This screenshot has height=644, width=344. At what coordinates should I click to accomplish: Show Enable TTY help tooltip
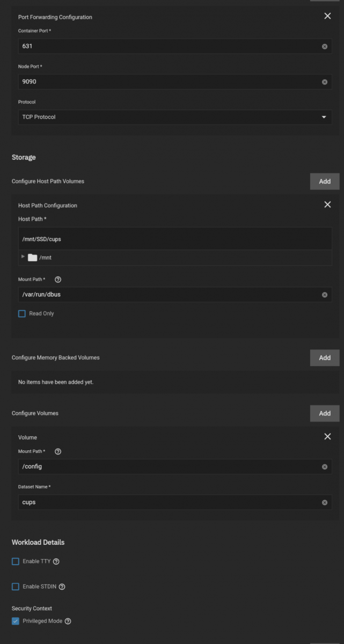click(x=56, y=561)
